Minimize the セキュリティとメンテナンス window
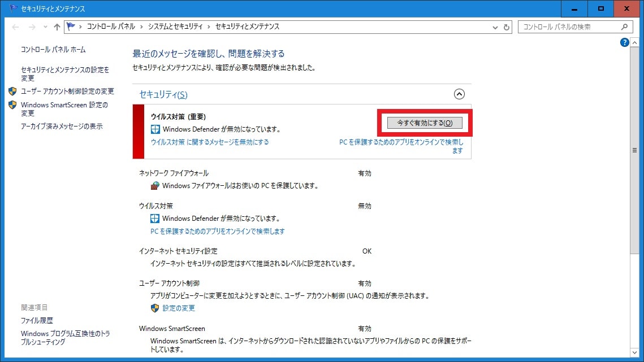The width and height of the screenshot is (644, 362). [x=574, y=8]
